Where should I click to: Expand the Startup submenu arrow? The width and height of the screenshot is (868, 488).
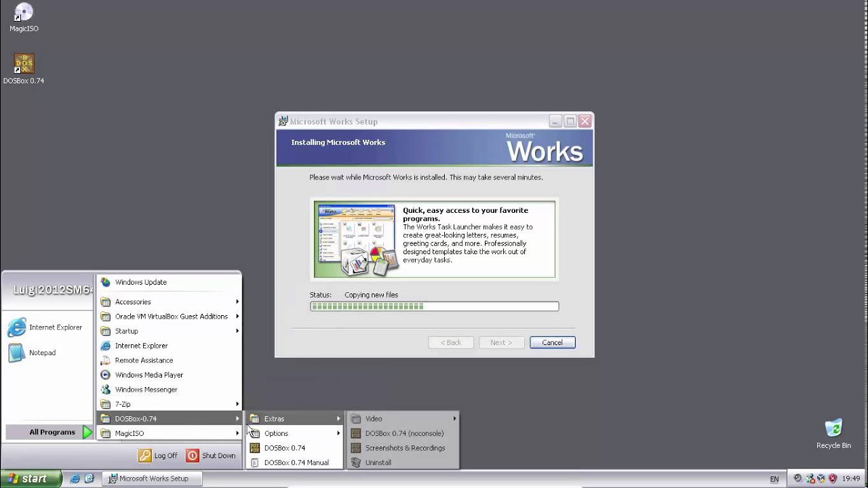pos(237,331)
